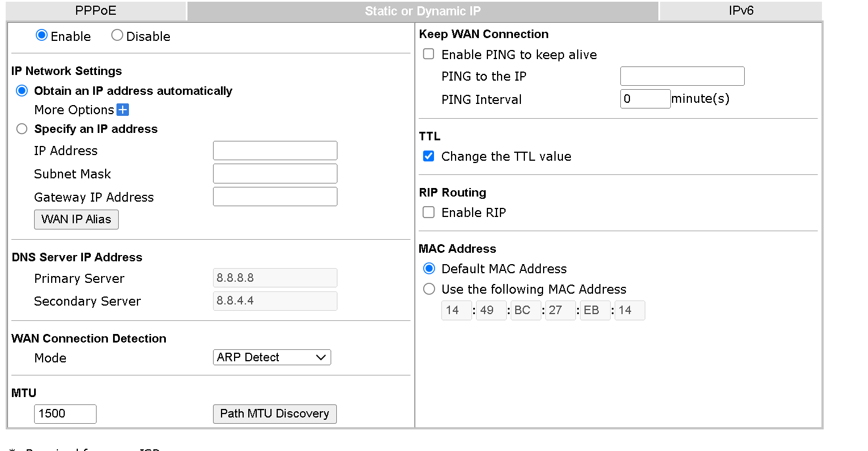The image size is (868, 451).
Task: Open the WAN Connection Detection mode dropdown
Action: pyautogui.click(x=272, y=357)
